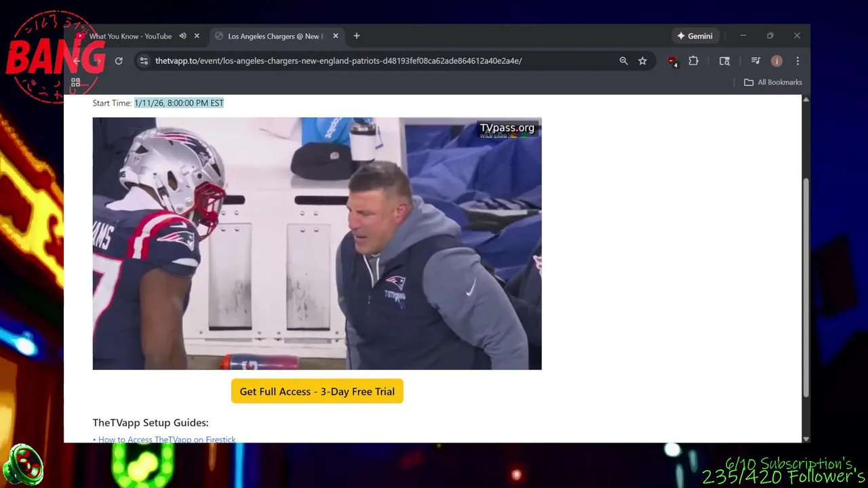Click the scrollbar down arrow
868x488 pixels.
click(x=806, y=439)
